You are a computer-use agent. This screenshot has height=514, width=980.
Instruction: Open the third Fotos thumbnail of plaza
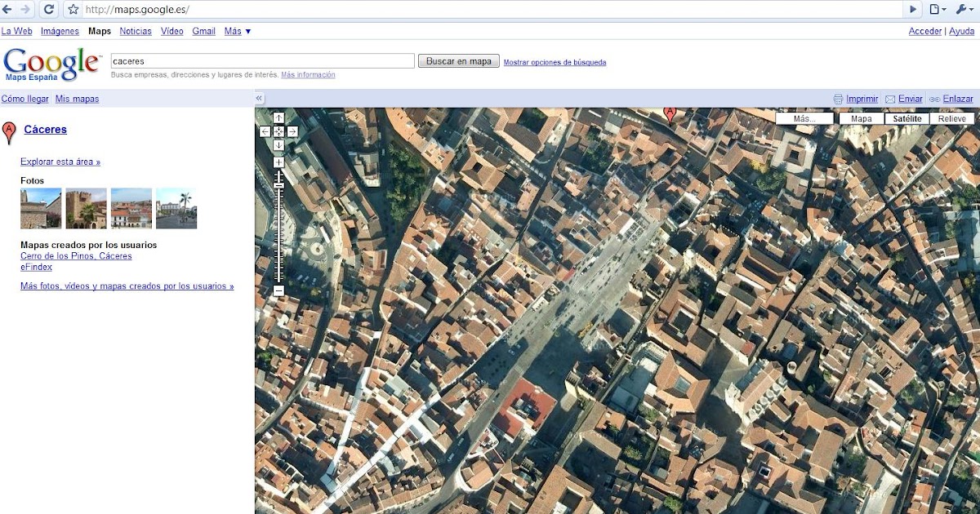pos(131,208)
